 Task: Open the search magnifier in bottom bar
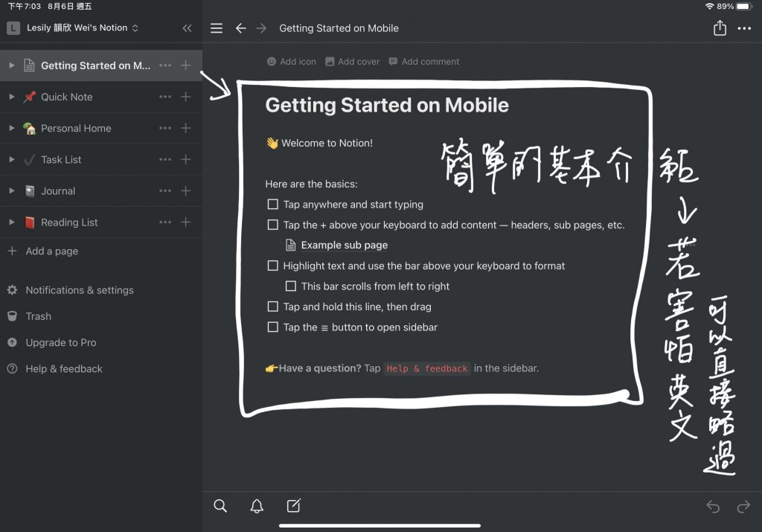[220, 506]
